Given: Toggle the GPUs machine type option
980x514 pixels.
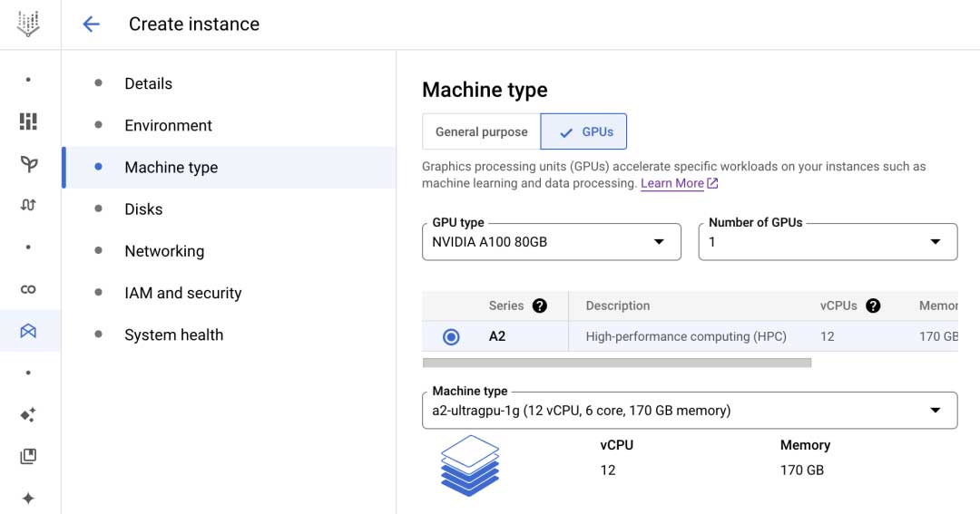Looking at the screenshot, I should pyautogui.click(x=583, y=132).
